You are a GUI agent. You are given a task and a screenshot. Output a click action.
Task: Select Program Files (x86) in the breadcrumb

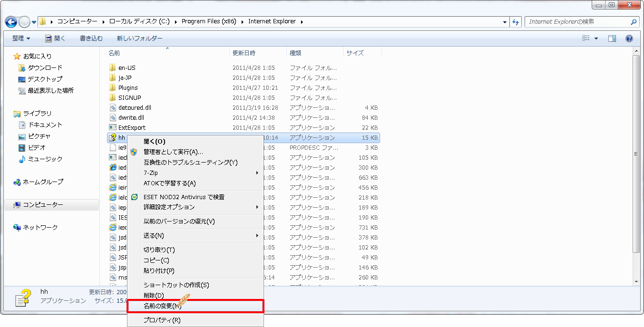pos(209,21)
